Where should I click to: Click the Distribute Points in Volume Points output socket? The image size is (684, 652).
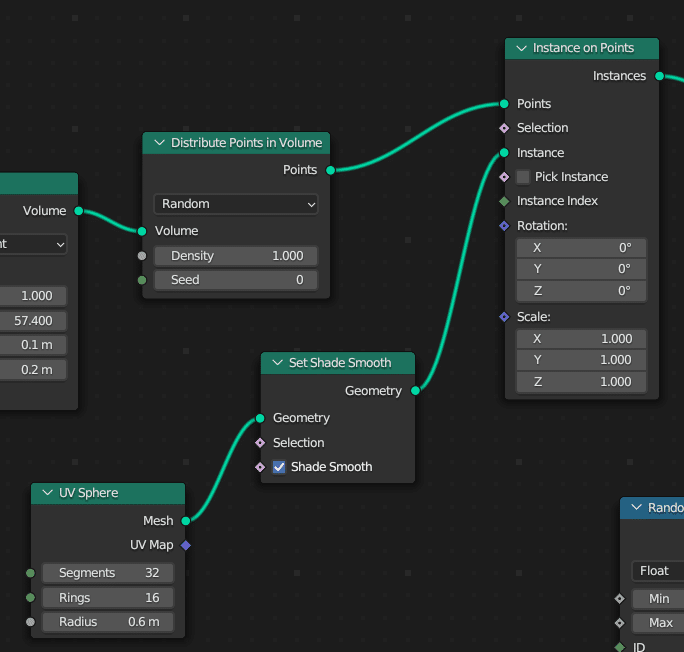[x=330, y=170]
